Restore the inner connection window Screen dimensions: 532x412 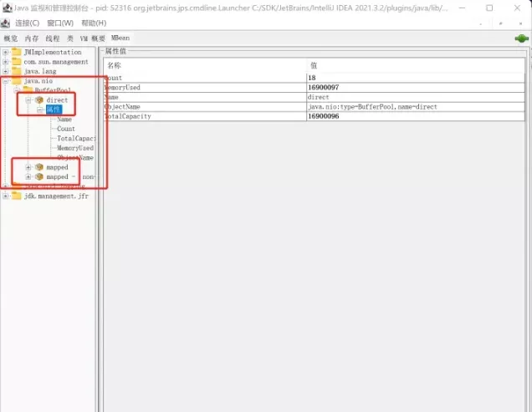point(500,23)
